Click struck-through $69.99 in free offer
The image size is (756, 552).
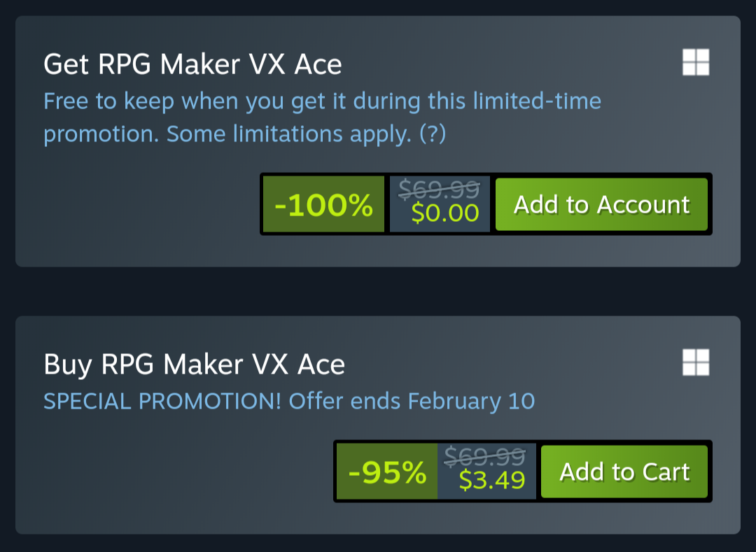[x=439, y=189]
